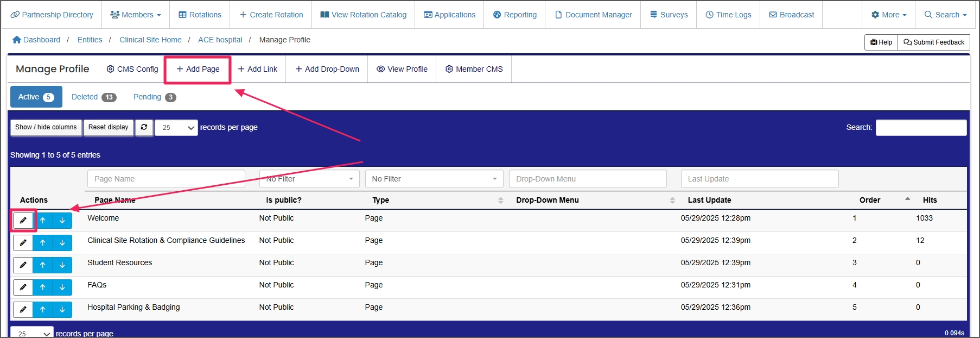The height and width of the screenshot is (338, 980).
Task: Switch to the Pending tab
Action: coord(155,97)
